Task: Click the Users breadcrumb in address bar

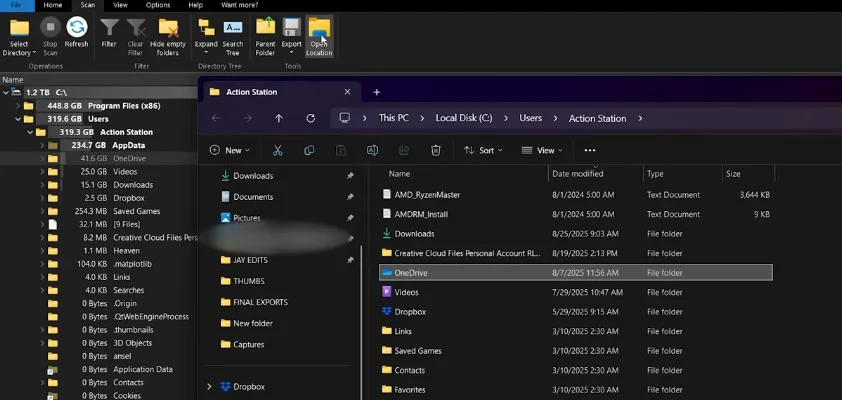Action: point(530,118)
